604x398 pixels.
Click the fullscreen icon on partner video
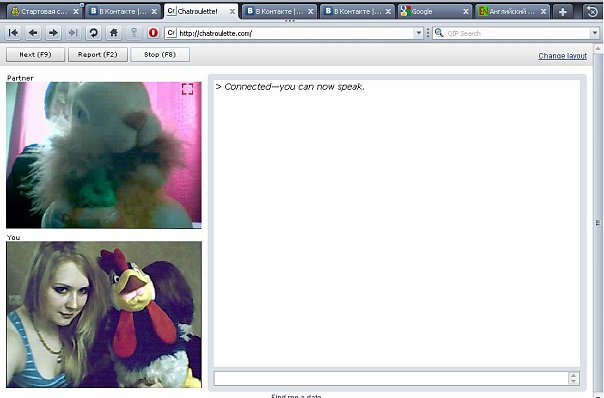coord(188,89)
